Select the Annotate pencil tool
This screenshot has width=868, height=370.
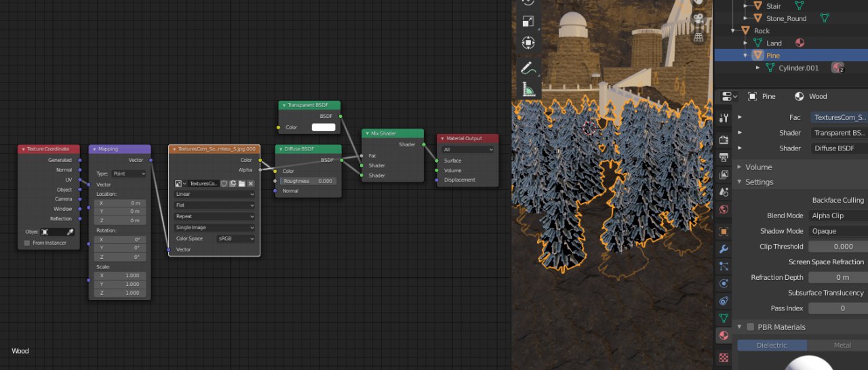[528, 68]
